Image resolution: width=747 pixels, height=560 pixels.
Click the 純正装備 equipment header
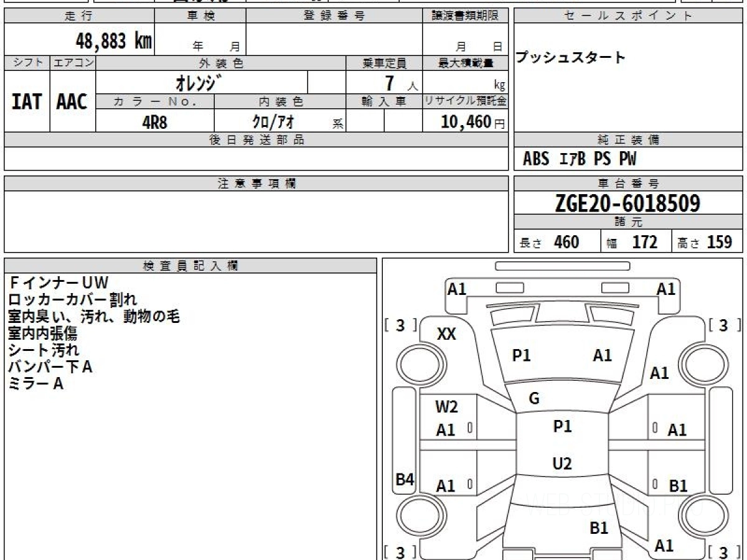click(628, 140)
